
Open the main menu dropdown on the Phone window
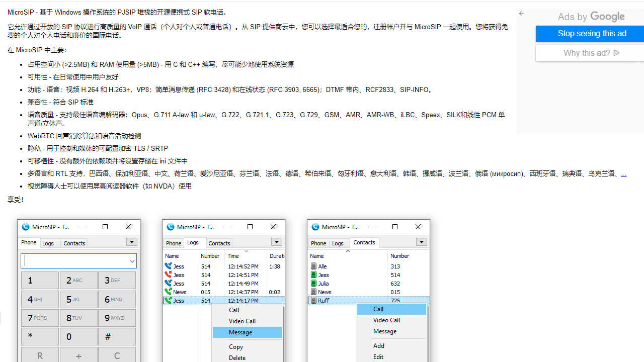tap(131, 242)
